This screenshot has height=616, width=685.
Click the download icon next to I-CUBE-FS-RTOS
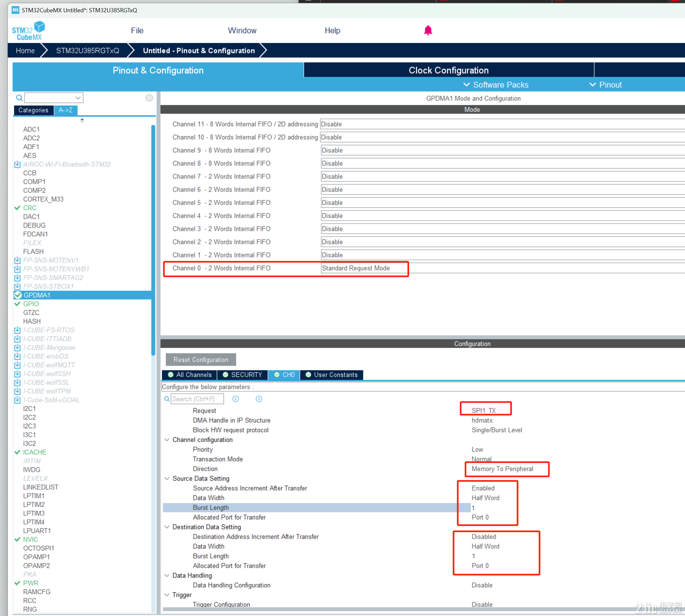click(x=17, y=330)
